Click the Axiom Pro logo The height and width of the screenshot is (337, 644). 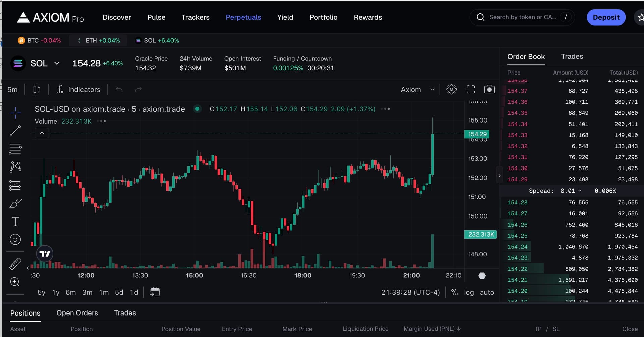(x=50, y=17)
